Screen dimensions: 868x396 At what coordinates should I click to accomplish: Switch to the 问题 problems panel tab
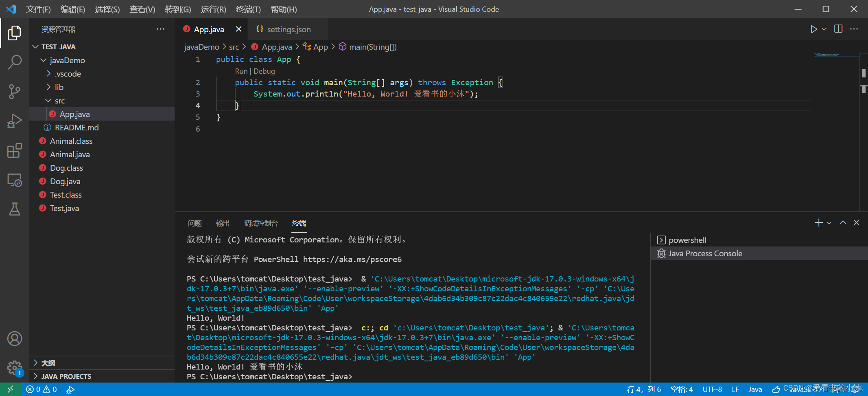tap(195, 223)
